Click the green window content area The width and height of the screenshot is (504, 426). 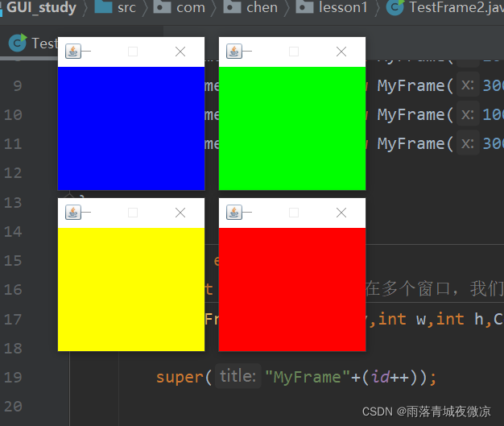click(292, 129)
